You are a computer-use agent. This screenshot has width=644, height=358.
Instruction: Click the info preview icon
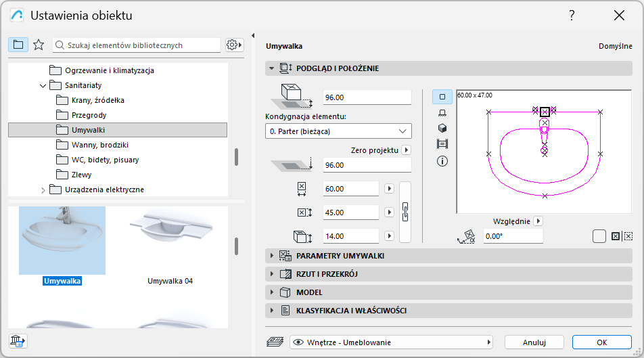pos(442,161)
